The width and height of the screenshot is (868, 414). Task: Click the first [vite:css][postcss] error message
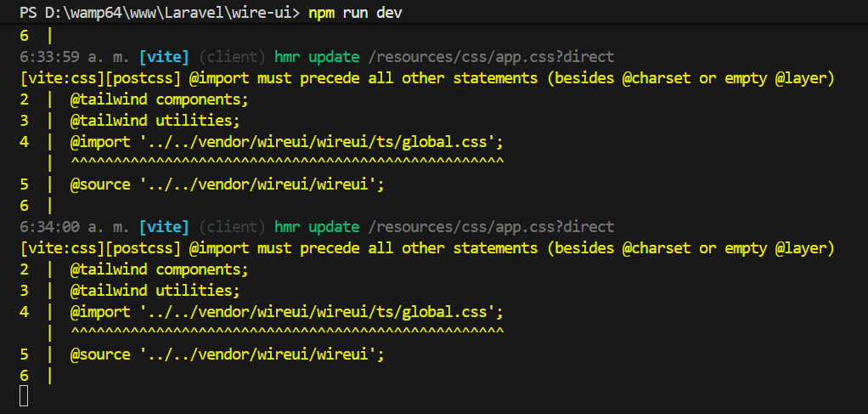426,78
